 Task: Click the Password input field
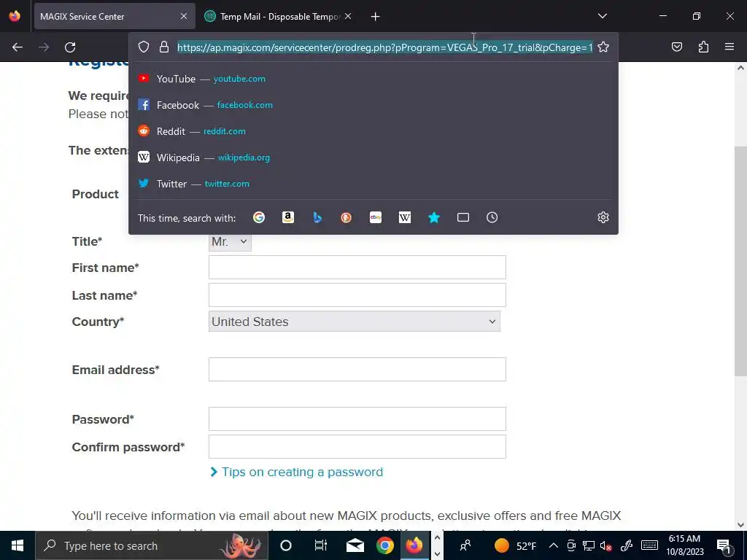coord(357,419)
